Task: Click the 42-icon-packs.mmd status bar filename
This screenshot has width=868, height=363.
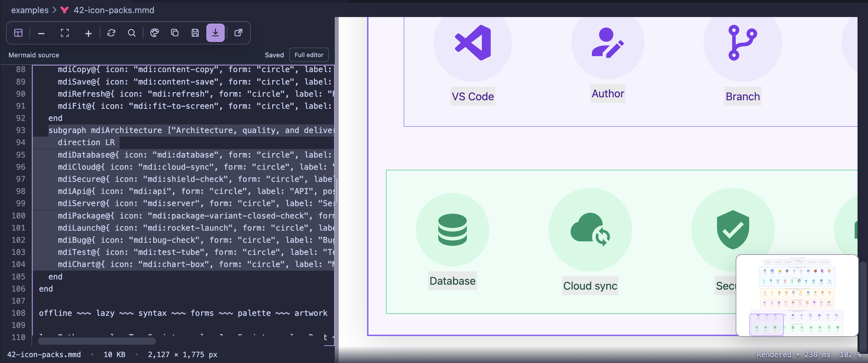Action: pos(44,354)
